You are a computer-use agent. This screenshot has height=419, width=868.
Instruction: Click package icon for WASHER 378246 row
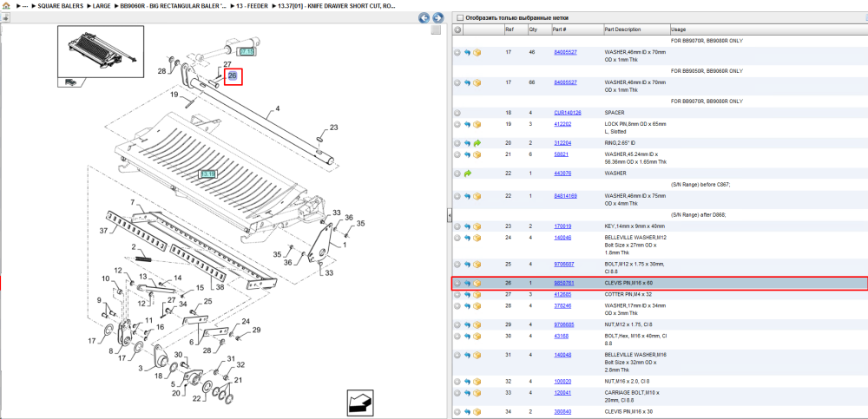coord(477,306)
